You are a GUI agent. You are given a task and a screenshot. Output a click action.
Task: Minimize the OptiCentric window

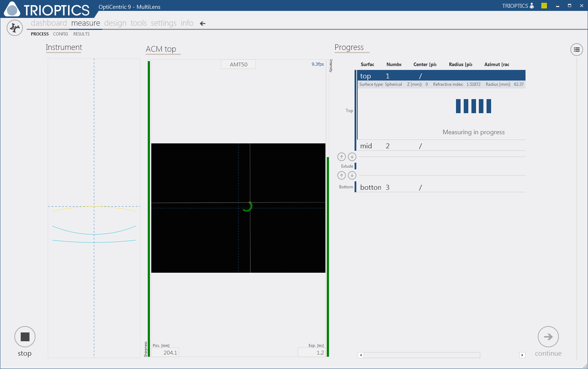[x=557, y=6]
